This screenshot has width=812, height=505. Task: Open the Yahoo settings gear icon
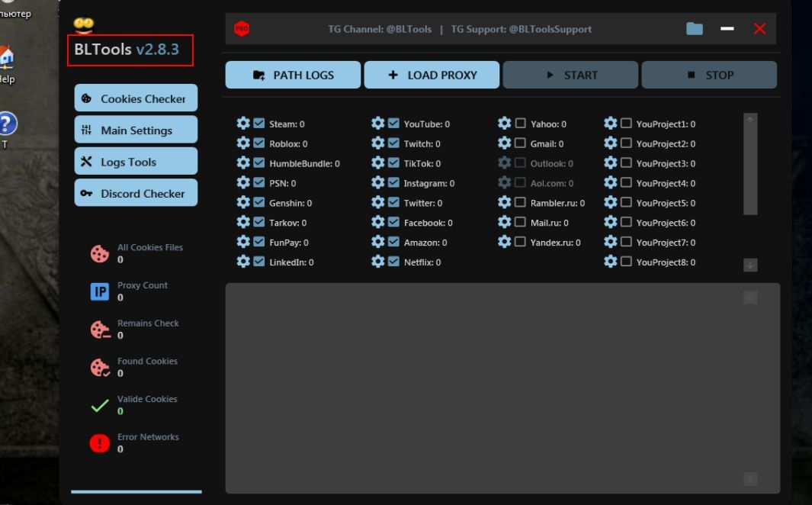pyautogui.click(x=504, y=124)
